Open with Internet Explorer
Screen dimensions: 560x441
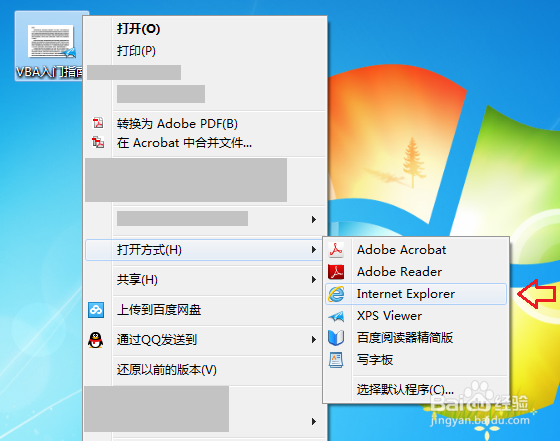tap(416, 294)
